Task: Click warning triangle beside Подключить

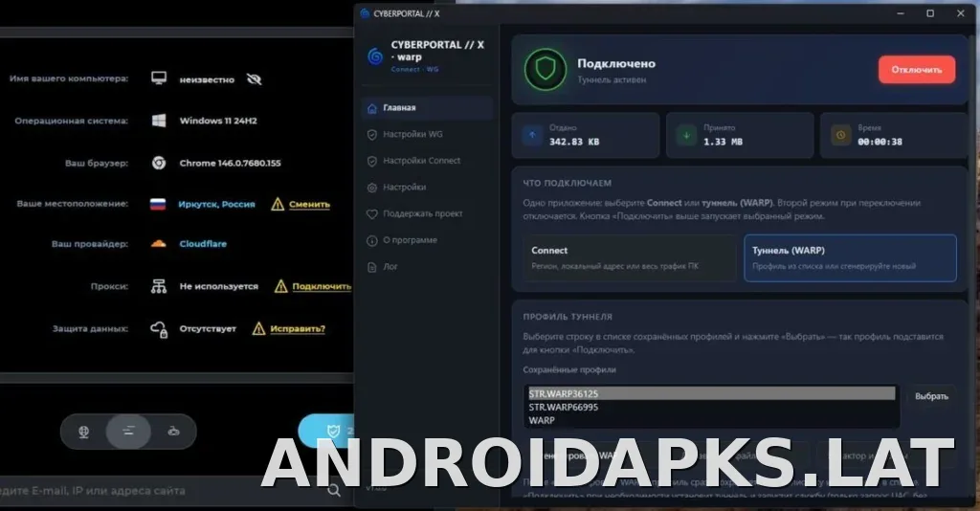Action: (281, 286)
